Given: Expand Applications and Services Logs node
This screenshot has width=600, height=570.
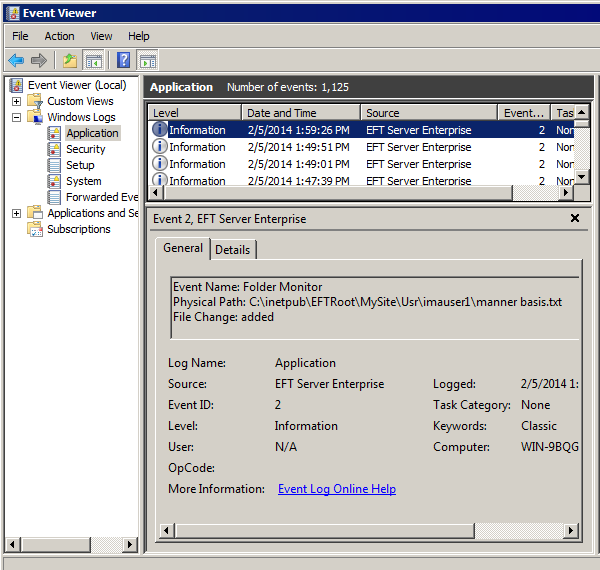Looking at the screenshot, I should pyautogui.click(x=17, y=213).
